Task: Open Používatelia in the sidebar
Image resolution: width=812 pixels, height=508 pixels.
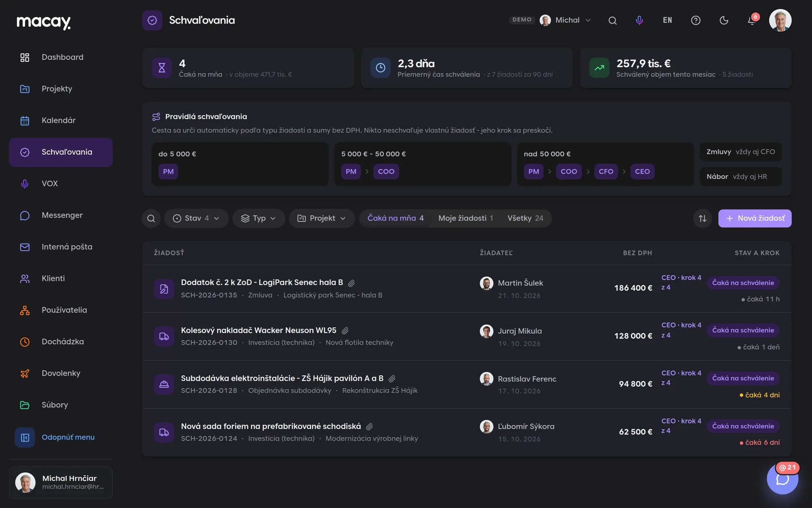Action: click(x=61, y=310)
